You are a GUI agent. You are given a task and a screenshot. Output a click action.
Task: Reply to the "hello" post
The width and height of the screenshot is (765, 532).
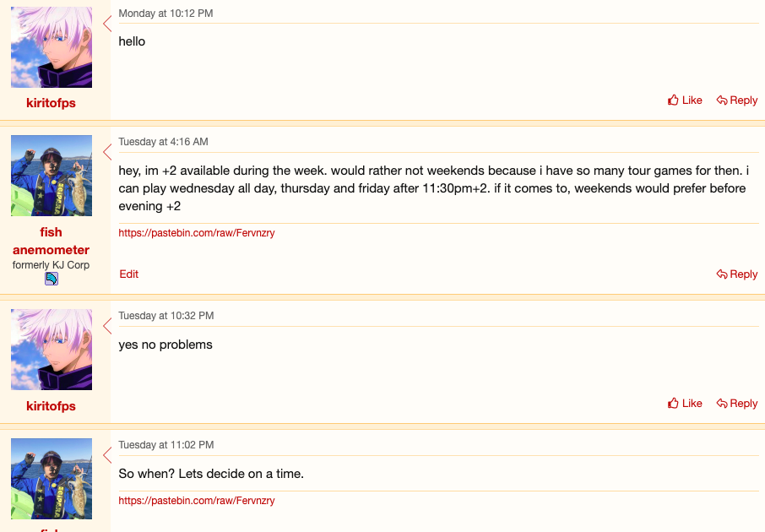pyautogui.click(x=737, y=100)
